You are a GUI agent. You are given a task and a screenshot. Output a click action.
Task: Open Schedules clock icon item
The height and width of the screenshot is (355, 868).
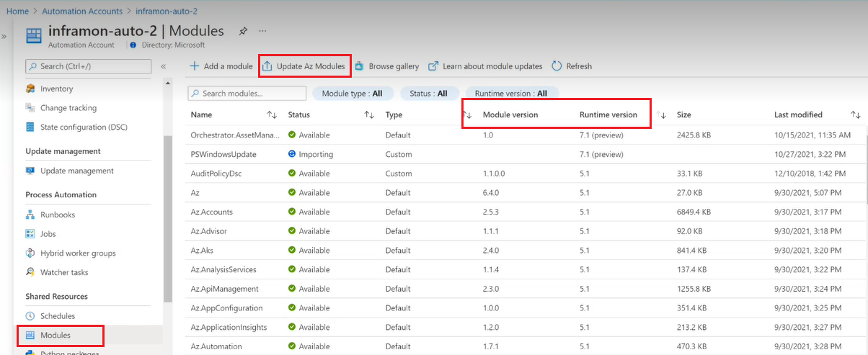coord(30,316)
